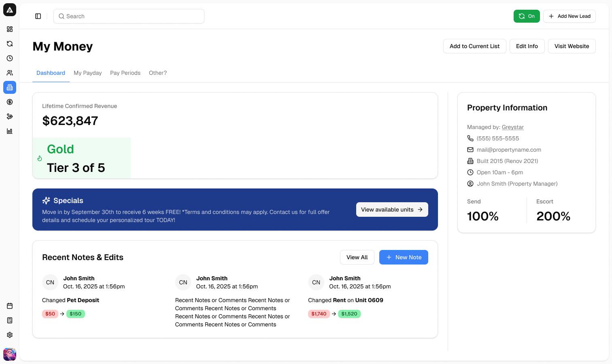The image size is (612, 364).
Task: Select the highlighted building property sidebar icon
Action: click(x=10, y=87)
